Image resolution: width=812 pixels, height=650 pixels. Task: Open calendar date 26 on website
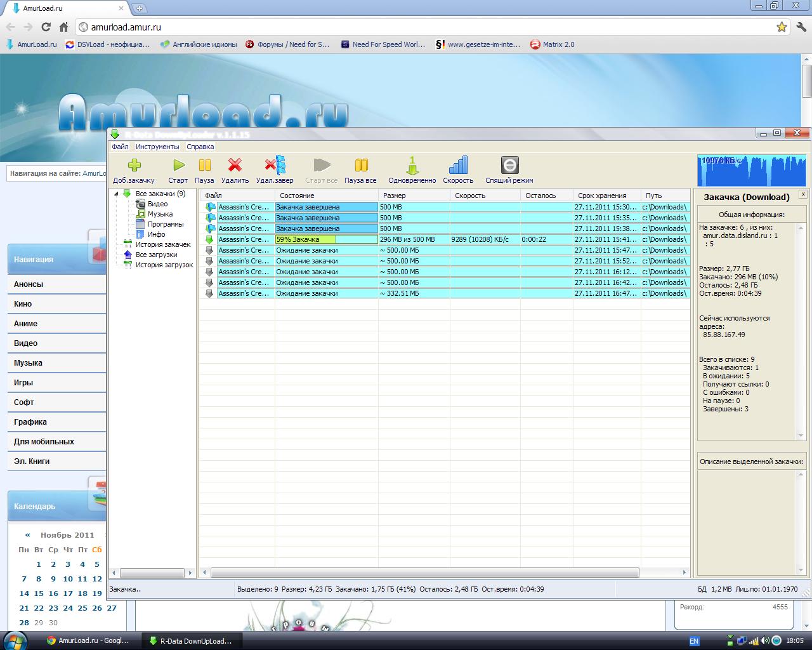click(x=97, y=608)
